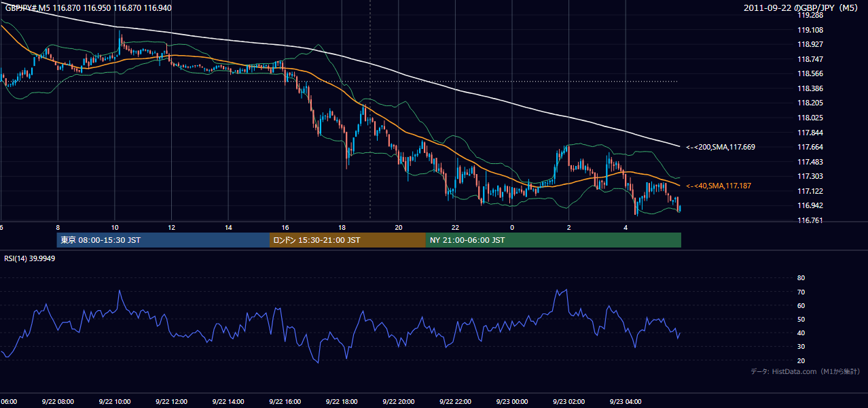Click the 118.386 price axis value
Viewport: 868px width, 408px height.
[810, 88]
